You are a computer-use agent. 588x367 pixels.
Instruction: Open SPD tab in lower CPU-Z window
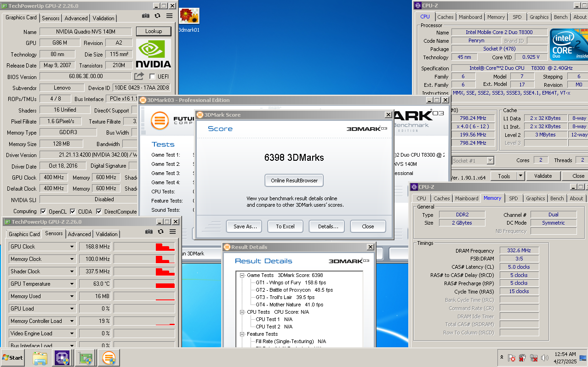(514, 198)
